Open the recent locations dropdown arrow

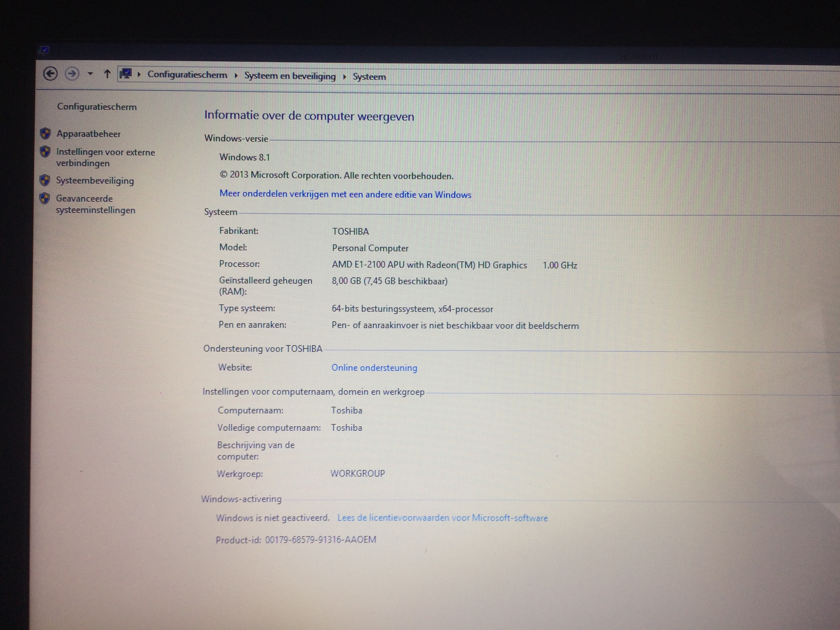coord(90,74)
